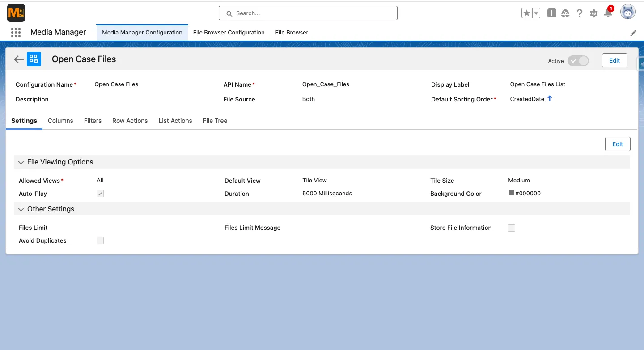This screenshot has width=644, height=350.
Task: Toggle the Active switch for Open Case Files
Action: (x=578, y=60)
